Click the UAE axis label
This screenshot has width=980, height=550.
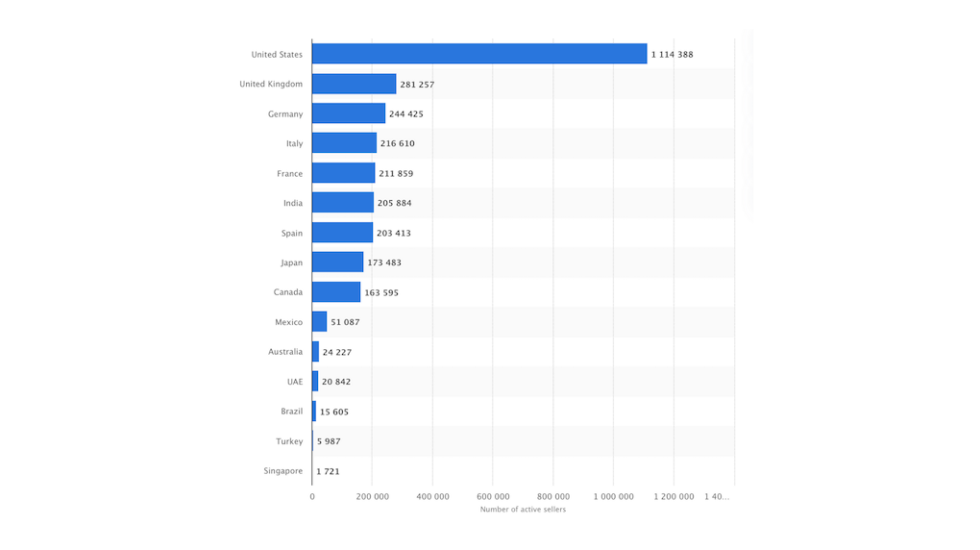click(x=294, y=382)
